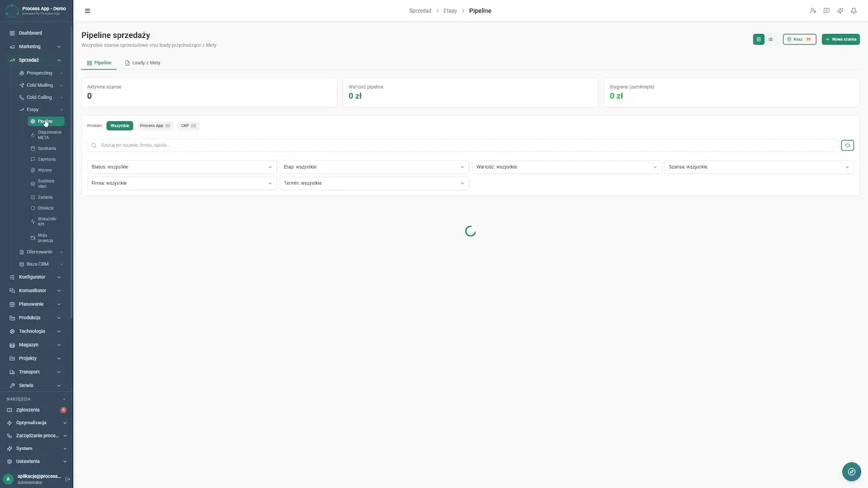The width and height of the screenshot is (868, 488).
Task: Open Odgrzewanie META page
Action: (x=46, y=134)
